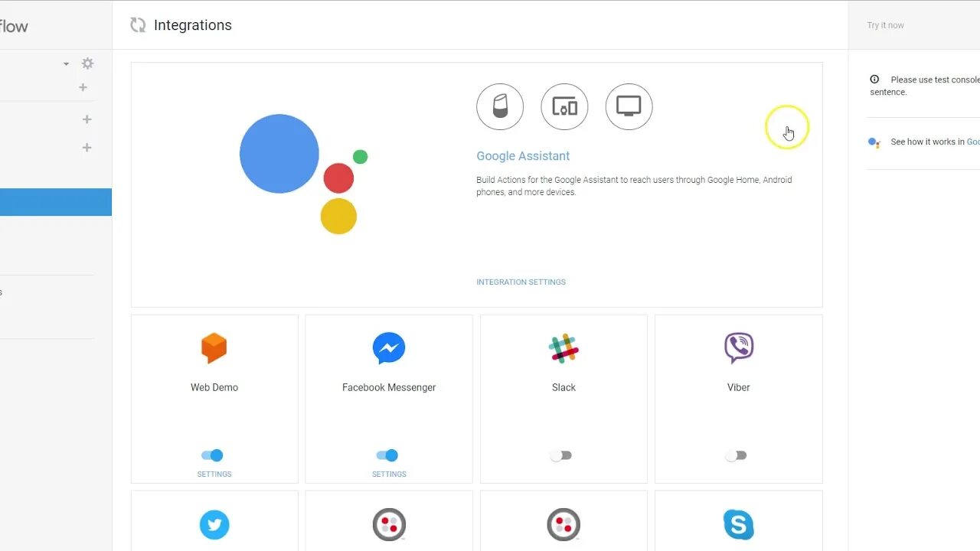Open agent settings gear icon
The height and width of the screenshot is (551, 980).
click(87, 64)
